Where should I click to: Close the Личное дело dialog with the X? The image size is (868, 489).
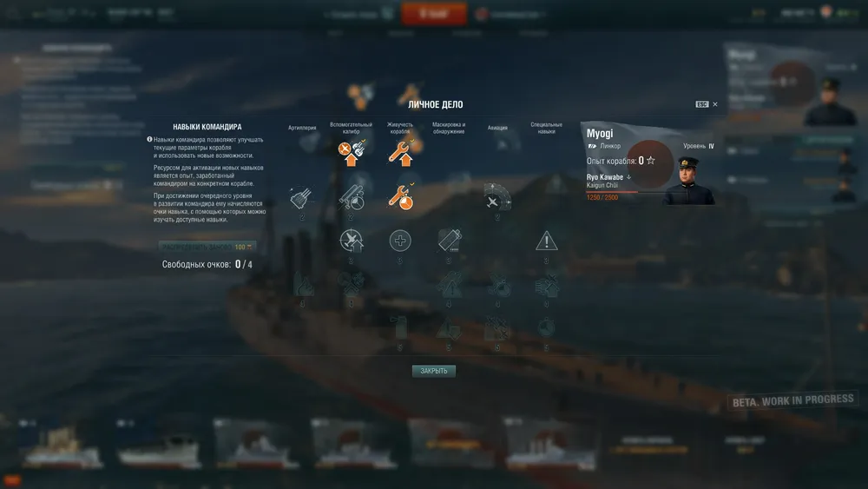(x=715, y=104)
